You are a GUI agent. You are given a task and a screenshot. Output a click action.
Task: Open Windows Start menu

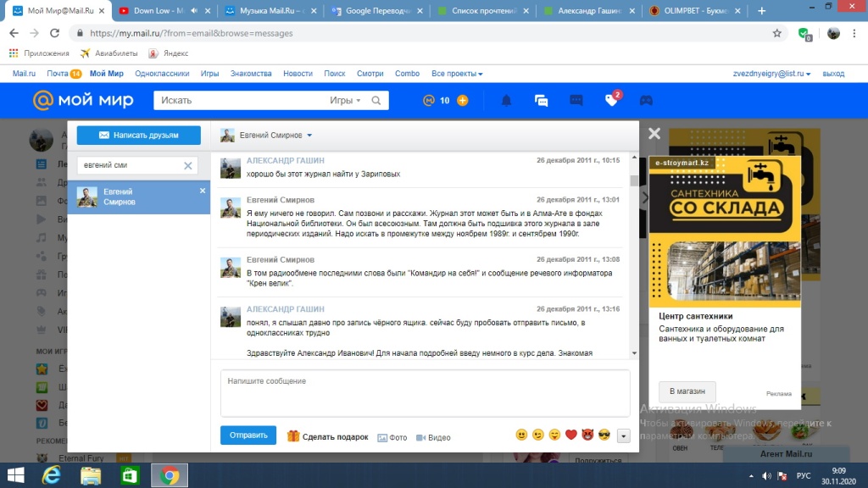(15, 475)
